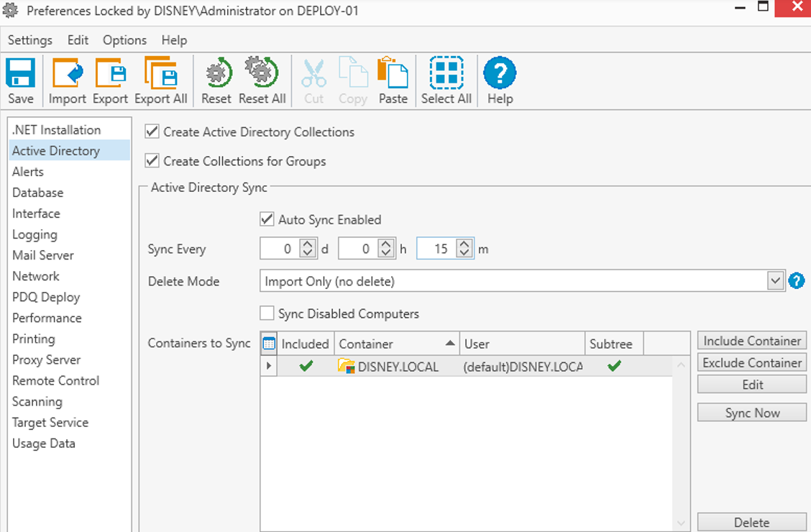Click the Select All toolbar icon
The image size is (811, 532).
coord(446,73)
